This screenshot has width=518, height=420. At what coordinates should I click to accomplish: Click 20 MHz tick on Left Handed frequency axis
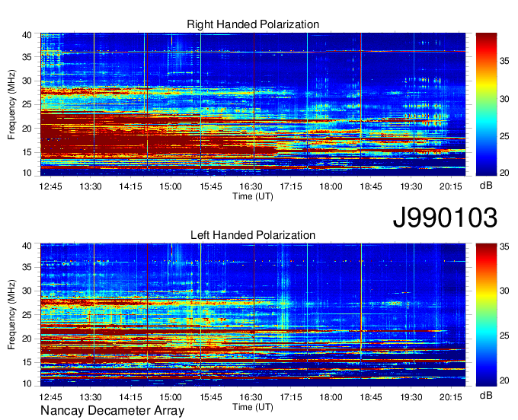coord(27,339)
